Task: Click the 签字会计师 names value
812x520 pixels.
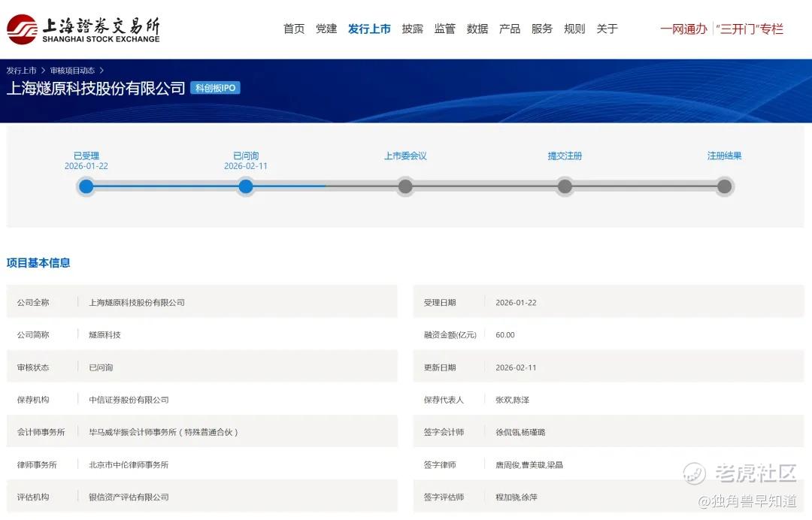Action: [520, 432]
